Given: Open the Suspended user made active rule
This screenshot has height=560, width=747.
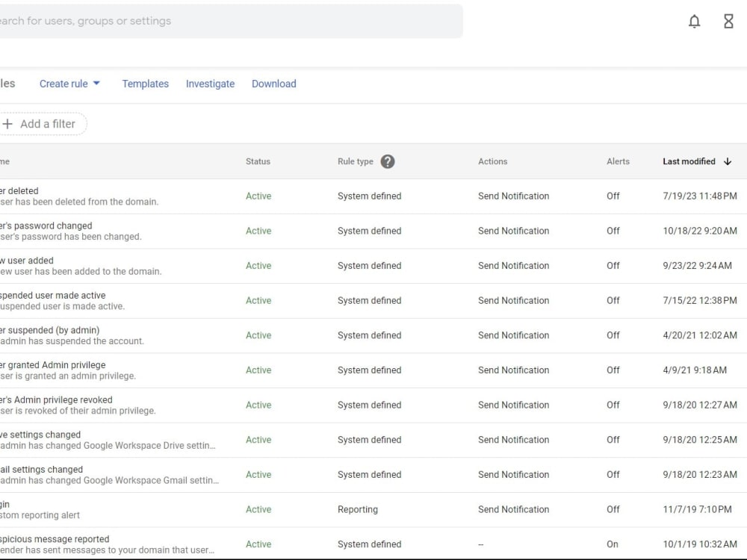Looking at the screenshot, I should (x=373, y=300).
